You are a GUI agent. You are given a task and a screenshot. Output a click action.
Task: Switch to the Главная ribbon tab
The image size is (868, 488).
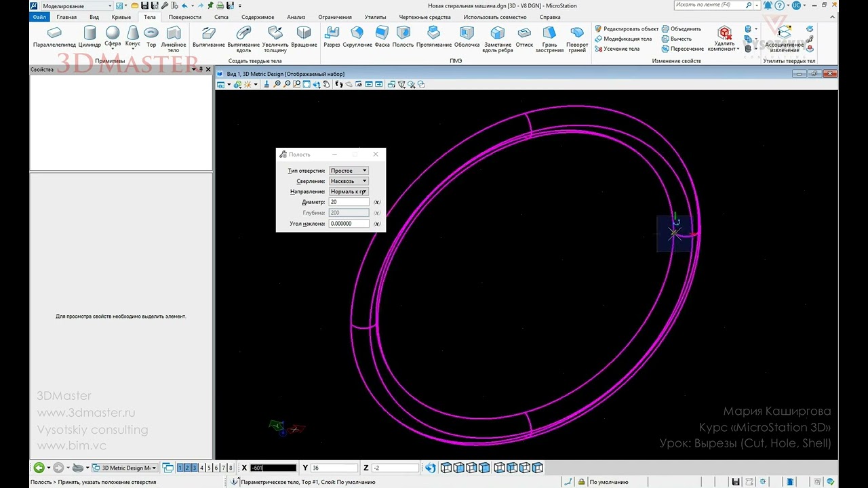point(66,17)
